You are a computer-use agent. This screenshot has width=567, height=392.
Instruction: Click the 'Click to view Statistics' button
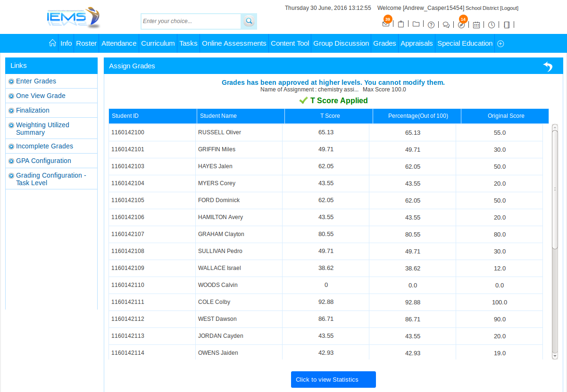pos(333,379)
